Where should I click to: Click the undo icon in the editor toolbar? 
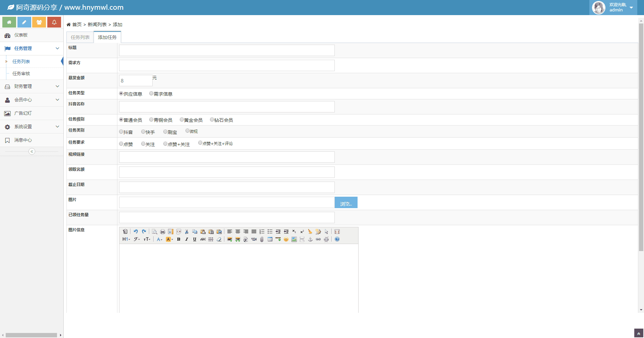point(136,232)
